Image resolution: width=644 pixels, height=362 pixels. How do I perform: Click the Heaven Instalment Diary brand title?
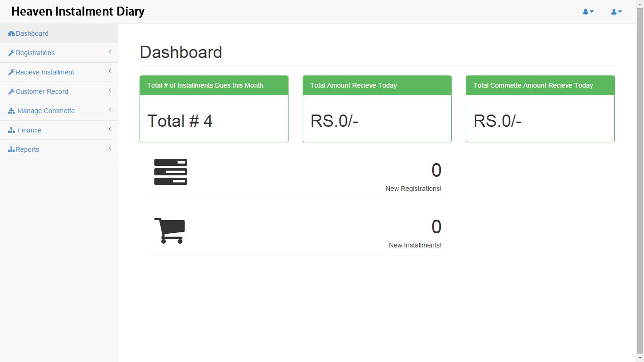(x=78, y=11)
